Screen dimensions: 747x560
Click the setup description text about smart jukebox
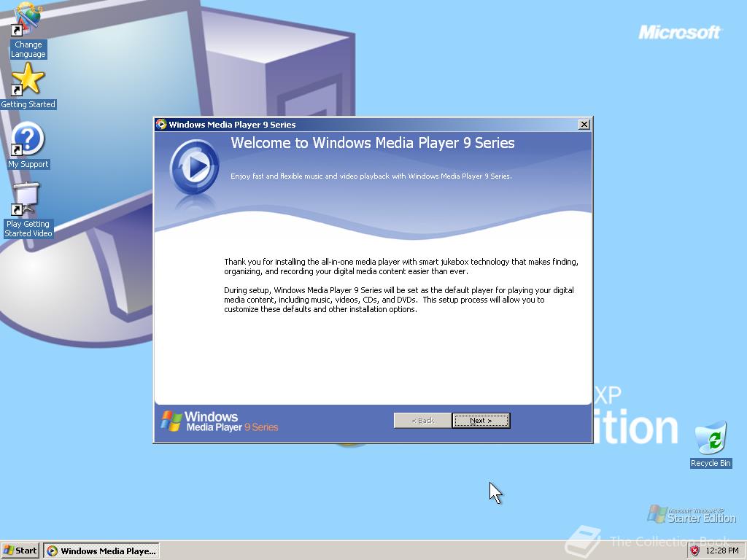(400, 266)
